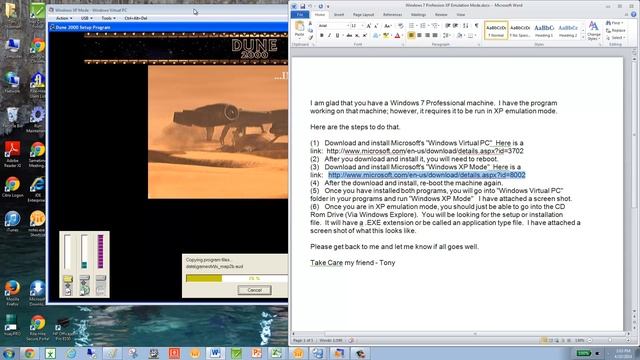Click the Increase Indent icon
Viewport: 640px width, 360px height.
pyautogui.click(x=456, y=26)
